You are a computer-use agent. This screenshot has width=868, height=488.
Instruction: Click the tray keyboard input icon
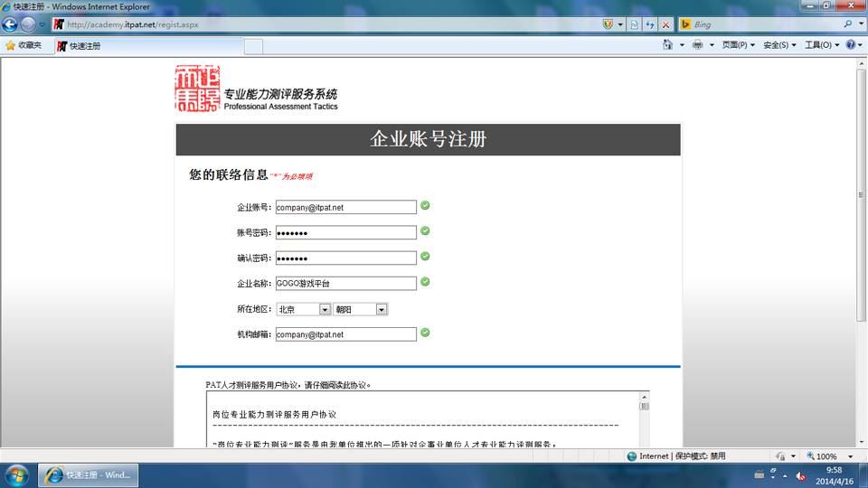click(759, 475)
